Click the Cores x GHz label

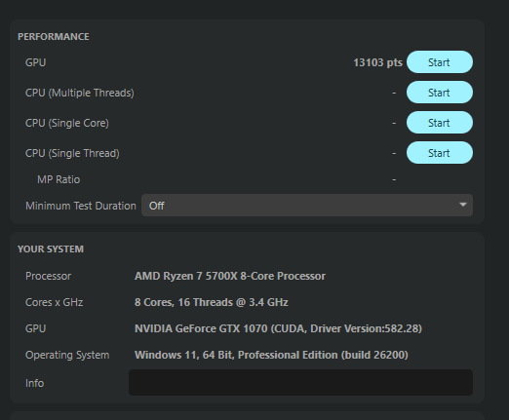click(x=55, y=302)
